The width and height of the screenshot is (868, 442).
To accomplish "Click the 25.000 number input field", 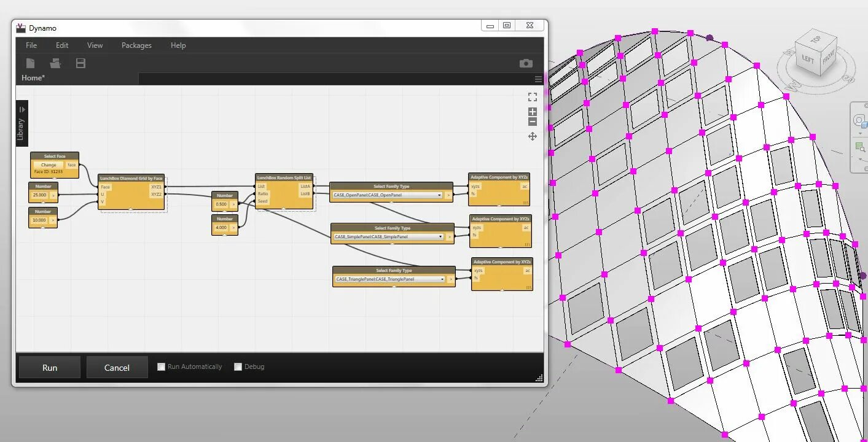I will point(40,195).
